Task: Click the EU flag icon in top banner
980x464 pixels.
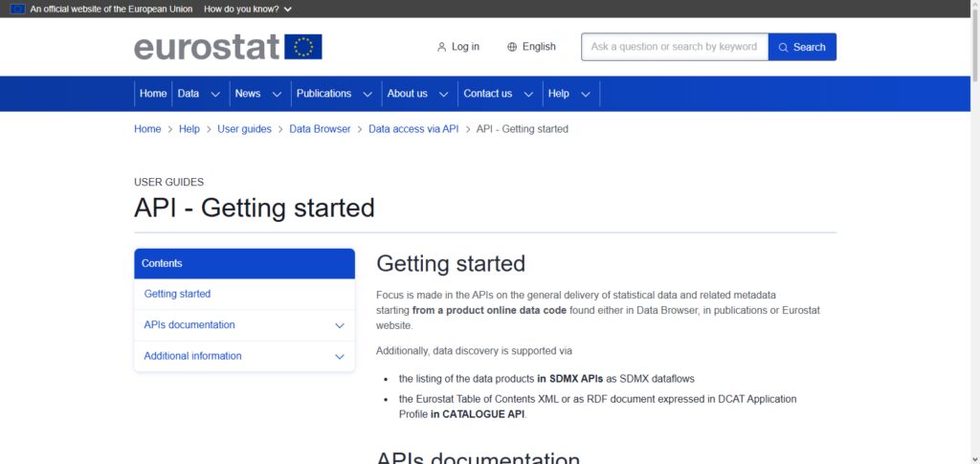Action: click(17, 10)
